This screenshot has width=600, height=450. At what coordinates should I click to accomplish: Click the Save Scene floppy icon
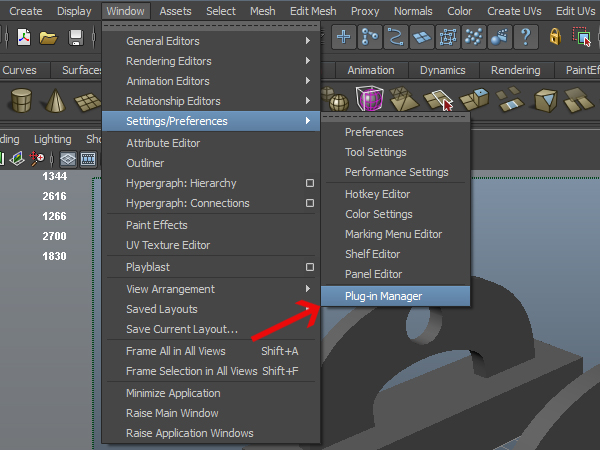coord(76,38)
